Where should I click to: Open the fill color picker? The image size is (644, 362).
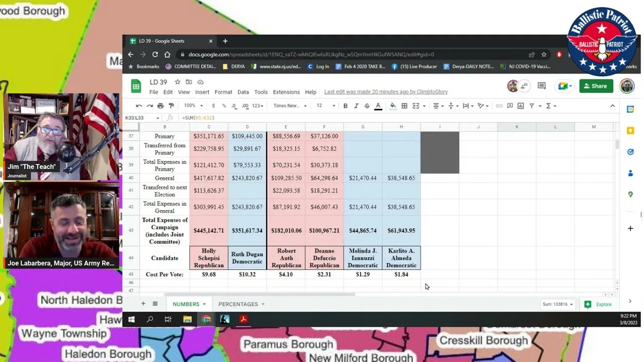(393, 106)
